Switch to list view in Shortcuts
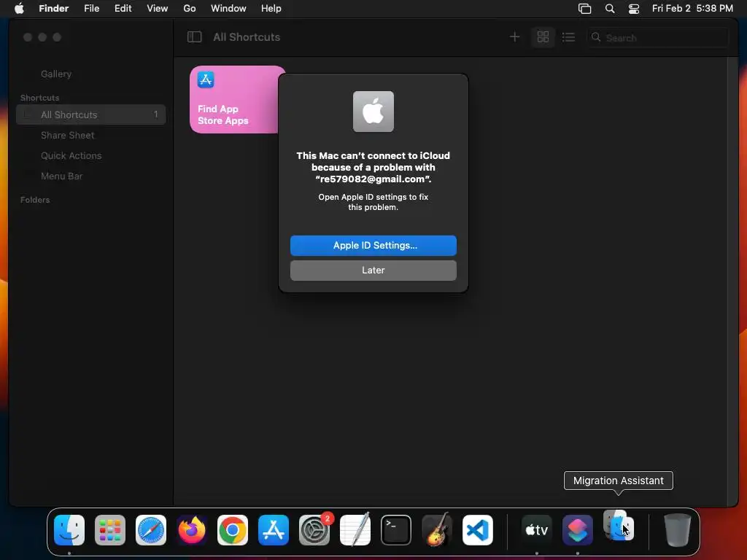This screenshot has width=747, height=560. [x=568, y=37]
